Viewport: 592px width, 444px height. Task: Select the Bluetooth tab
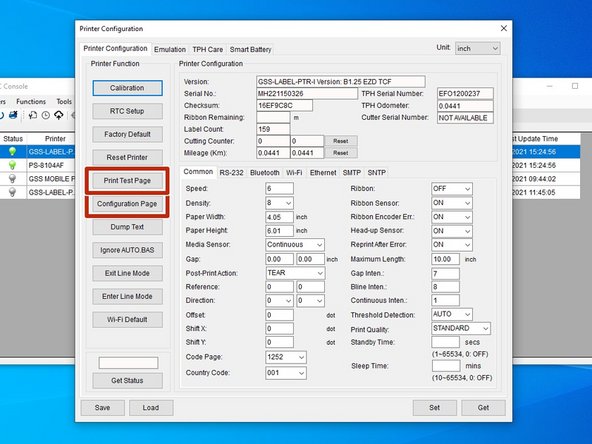pyautogui.click(x=265, y=173)
